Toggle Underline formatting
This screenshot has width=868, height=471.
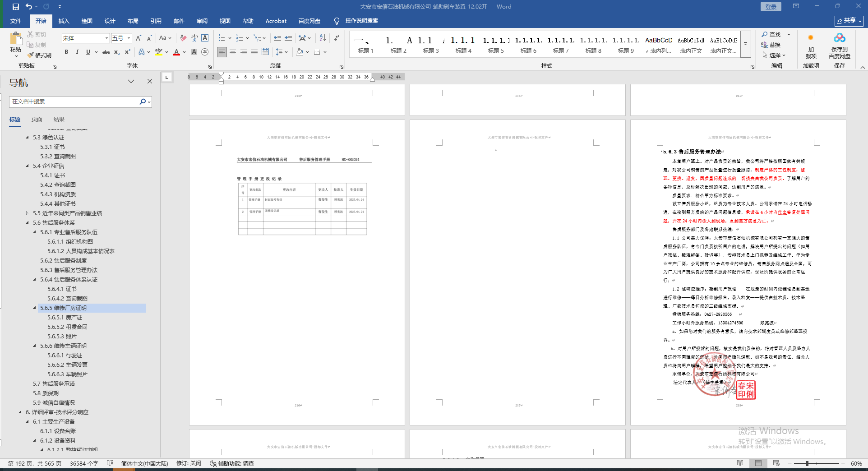[x=88, y=52]
